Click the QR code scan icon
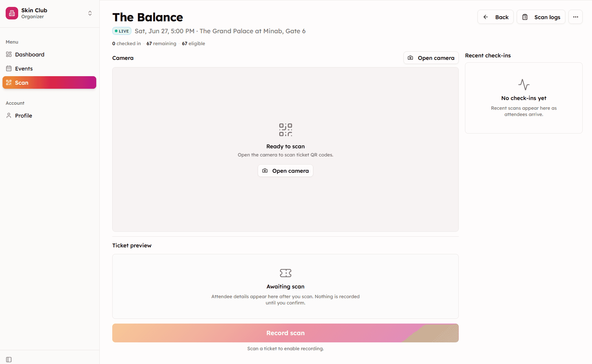 (286, 130)
